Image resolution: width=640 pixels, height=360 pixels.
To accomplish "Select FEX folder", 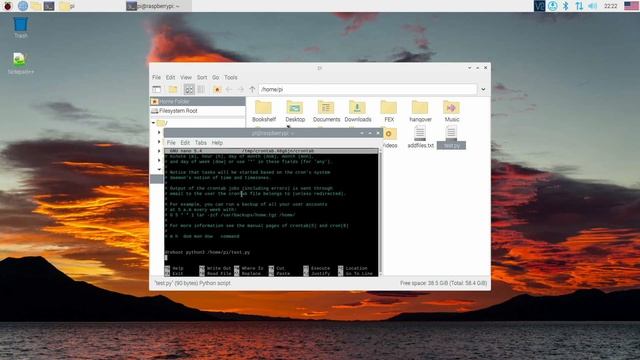I will (389, 111).
